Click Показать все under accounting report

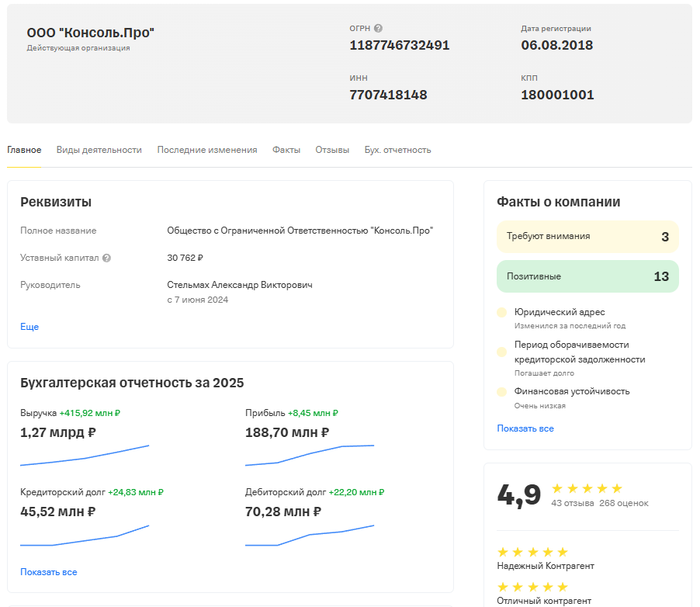49,572
